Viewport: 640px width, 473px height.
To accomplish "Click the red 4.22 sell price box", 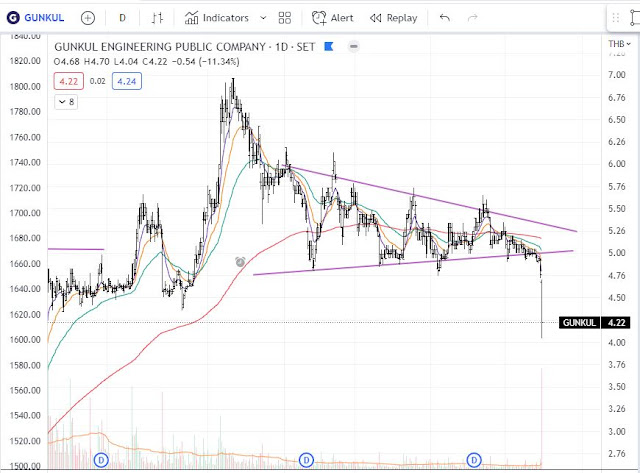I will pos(69,81).
